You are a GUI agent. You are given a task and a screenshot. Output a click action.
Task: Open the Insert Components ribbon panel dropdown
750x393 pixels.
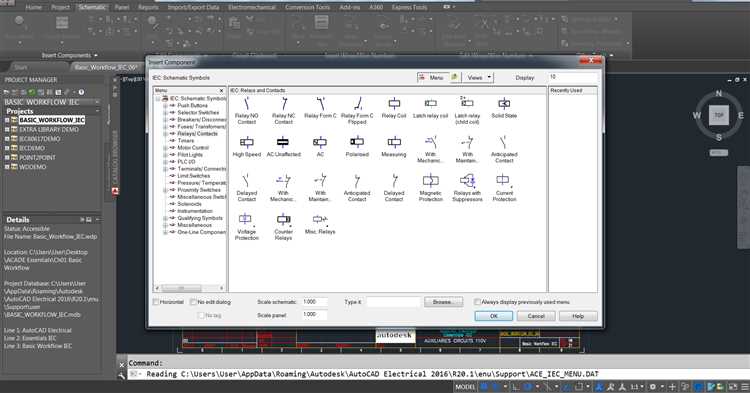pos(69,55)
